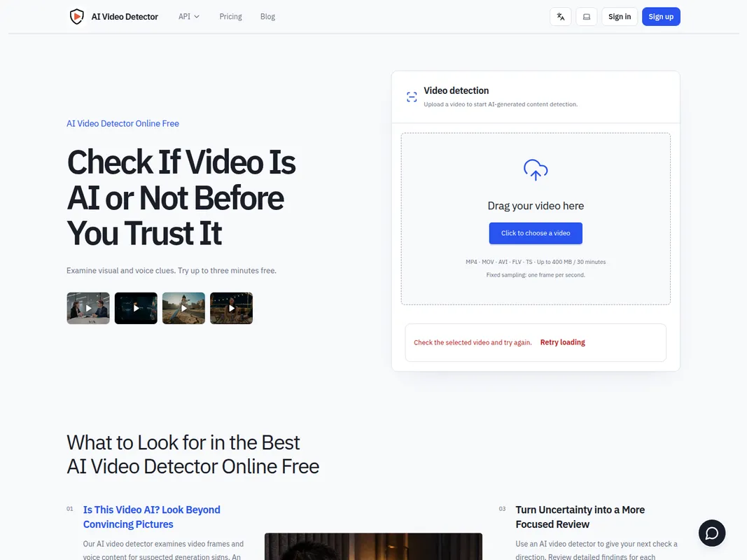Open the language translation switcher icon
The width and height of the screenshot is (747, 560).
(561, 17)
